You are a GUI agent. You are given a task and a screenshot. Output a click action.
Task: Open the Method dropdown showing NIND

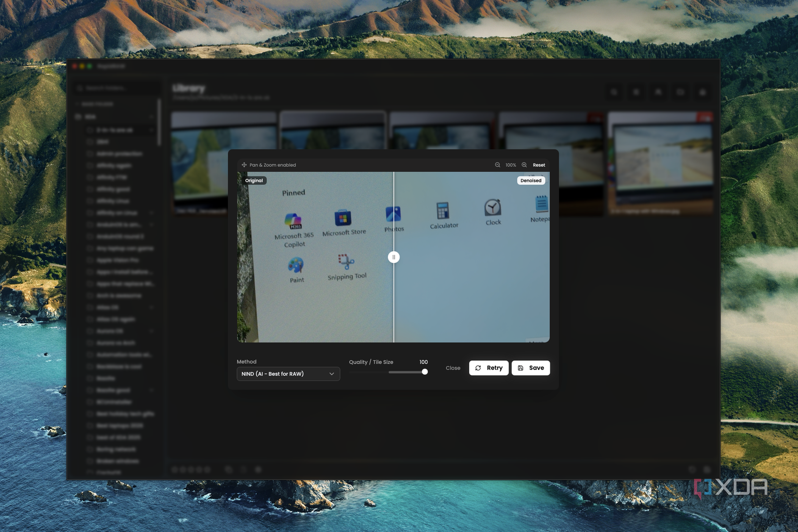tap(288, 374)
